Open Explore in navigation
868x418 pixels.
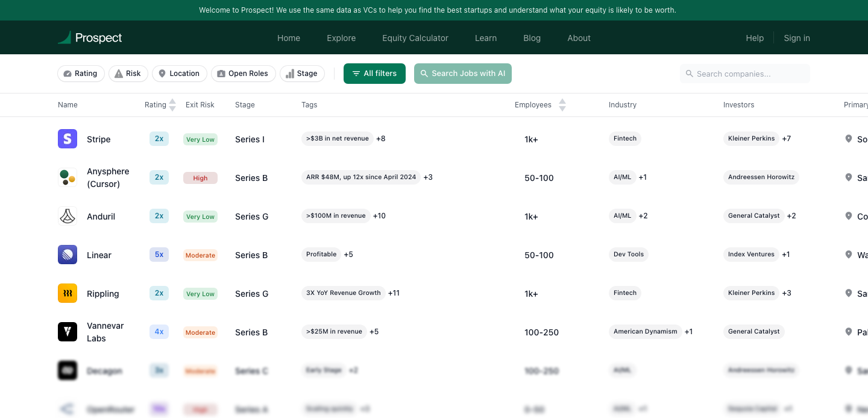(x=341, y=38)
